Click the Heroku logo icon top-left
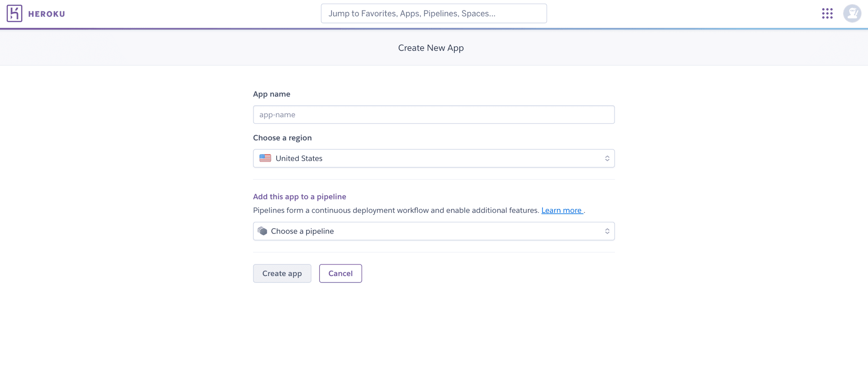The width and height of the screenshot is (868, 377). click(15, 13)
